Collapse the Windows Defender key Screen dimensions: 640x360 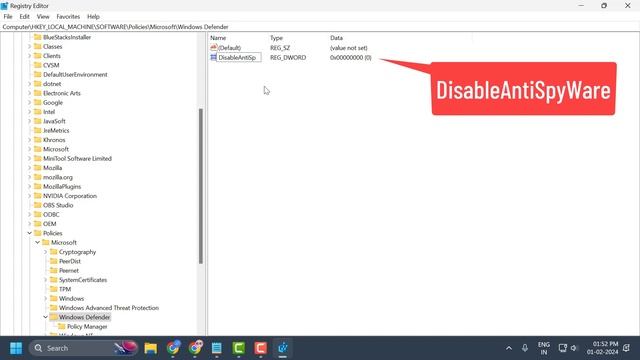45,317
